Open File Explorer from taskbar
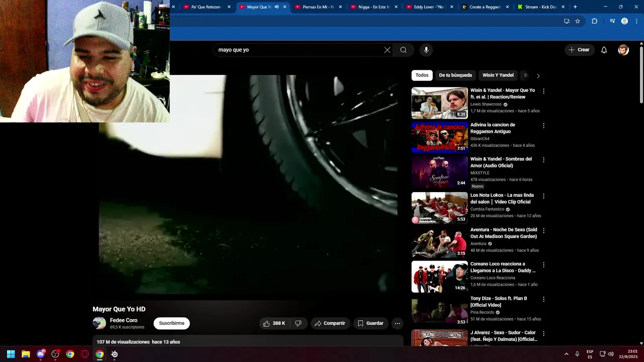This screenshot has width=644, height=362. coord(26,354)
